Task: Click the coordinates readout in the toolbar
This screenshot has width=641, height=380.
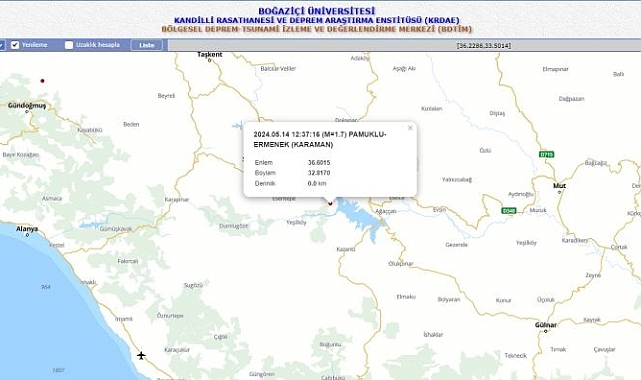Action: 484,46
